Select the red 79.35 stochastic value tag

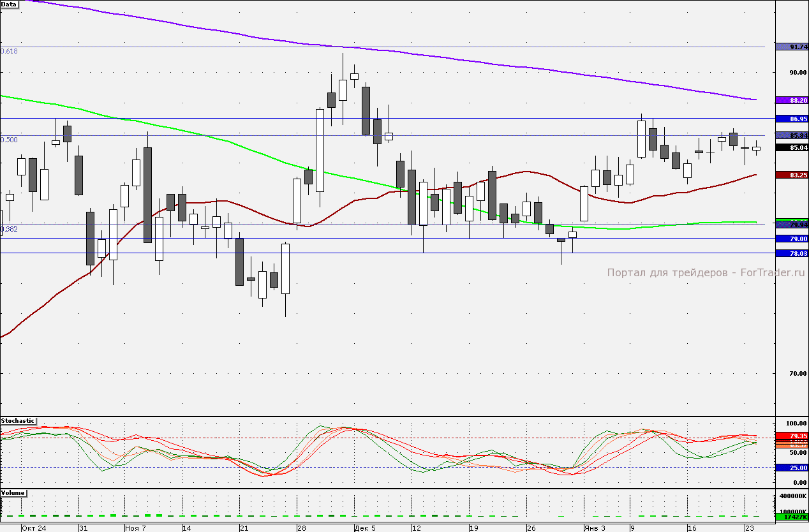point(791,436)
